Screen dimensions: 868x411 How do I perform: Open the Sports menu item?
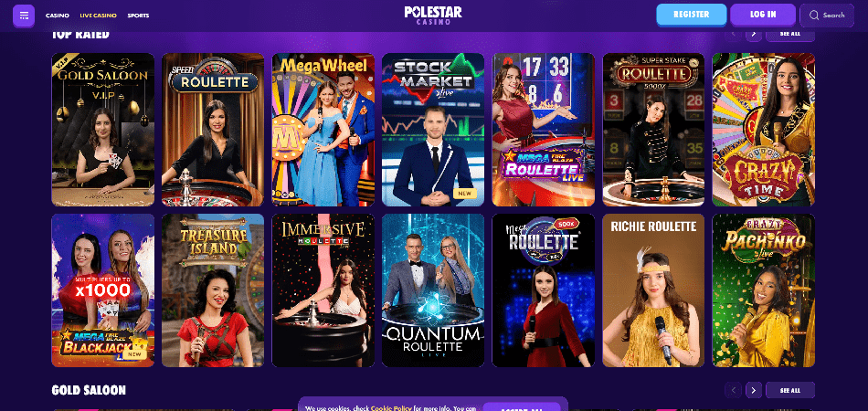[x=138, y=16]
